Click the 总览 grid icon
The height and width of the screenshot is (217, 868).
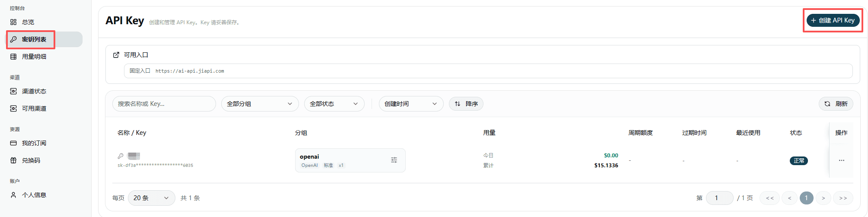[13, 22]
